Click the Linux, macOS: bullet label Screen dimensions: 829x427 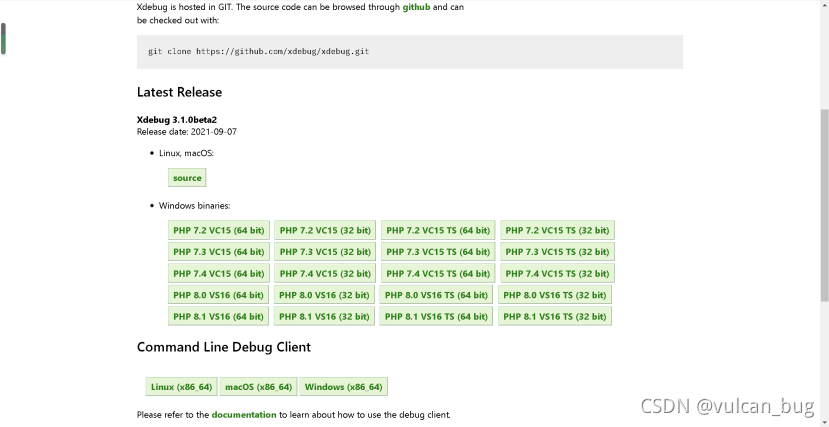click(x=186, y=153)
